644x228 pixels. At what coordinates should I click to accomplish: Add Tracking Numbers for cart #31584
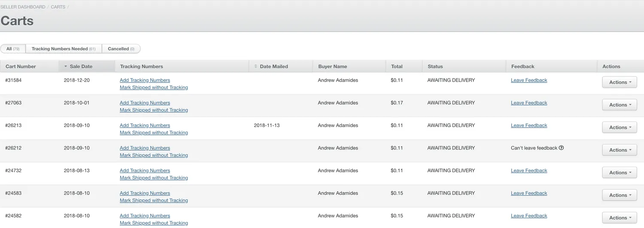(x=145, y=80)
